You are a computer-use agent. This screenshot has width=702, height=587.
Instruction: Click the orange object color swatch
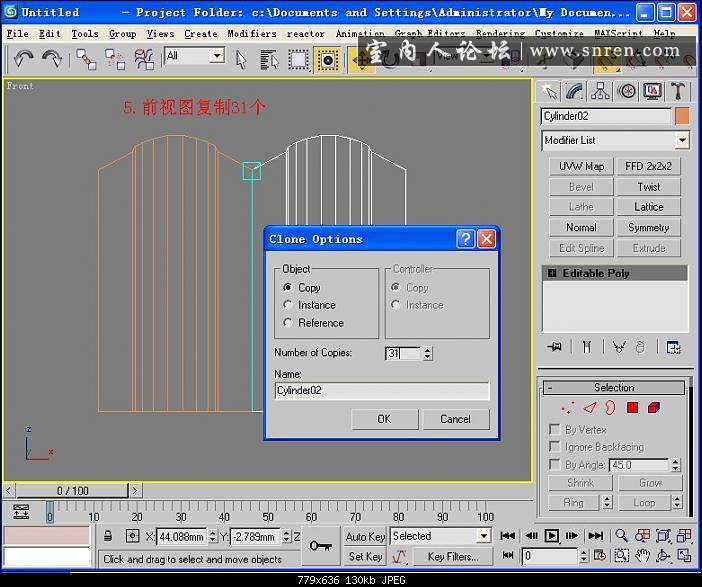pos(682,116)
